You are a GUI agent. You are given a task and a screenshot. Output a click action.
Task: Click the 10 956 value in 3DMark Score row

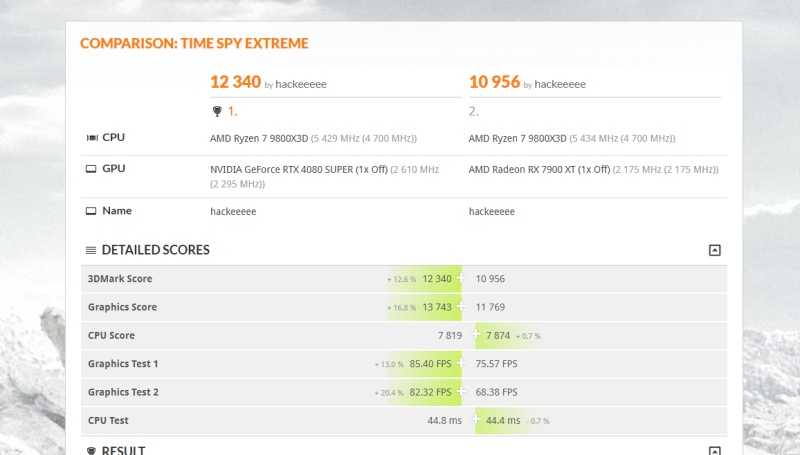click(x=490, y=279)
